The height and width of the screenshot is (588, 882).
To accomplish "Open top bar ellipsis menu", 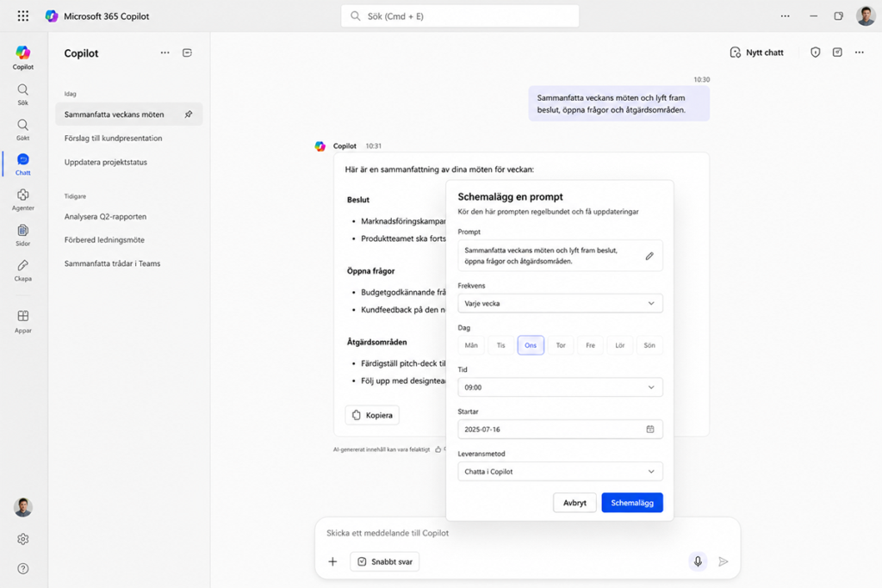I will pos(785,15).
